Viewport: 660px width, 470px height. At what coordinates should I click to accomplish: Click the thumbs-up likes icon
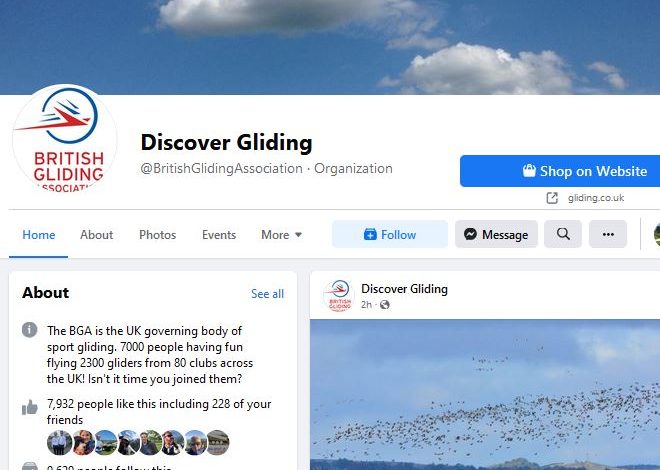[x=29, y=407]
